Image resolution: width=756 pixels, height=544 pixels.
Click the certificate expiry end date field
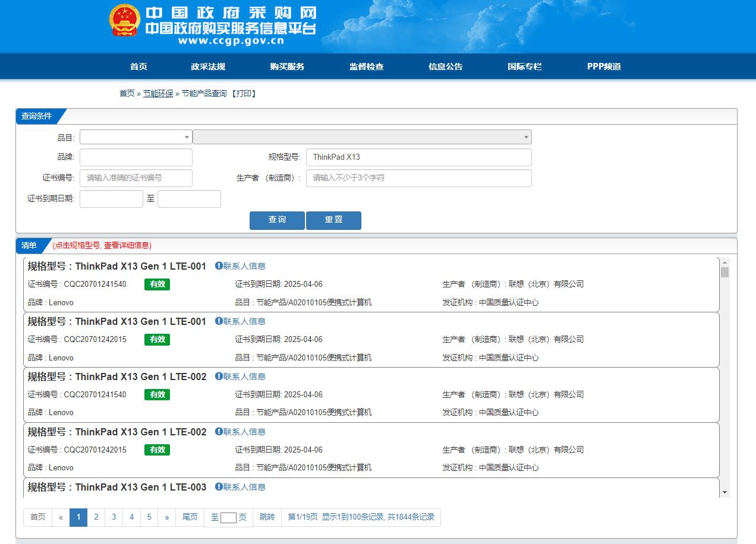point(189,199)
